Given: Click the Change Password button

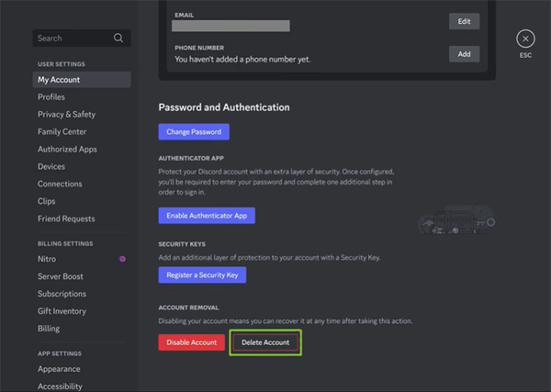Looking at the screenshot, I should pos(194,131).
